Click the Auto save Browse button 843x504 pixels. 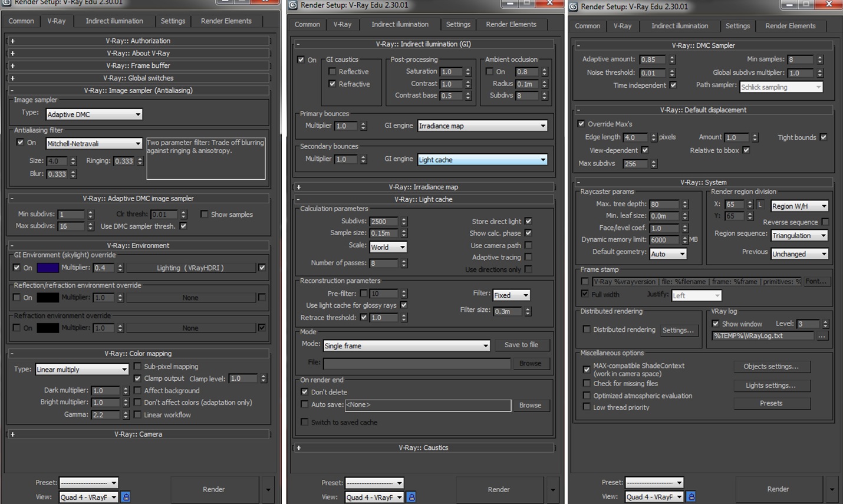coord(530,405)
